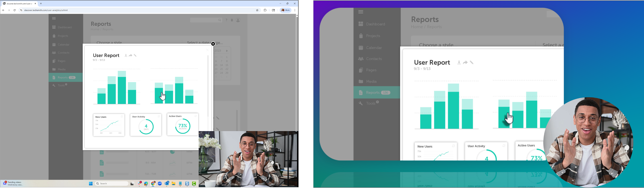
Task: Edit the User Report in the browser window
Action: click(135, 56)
